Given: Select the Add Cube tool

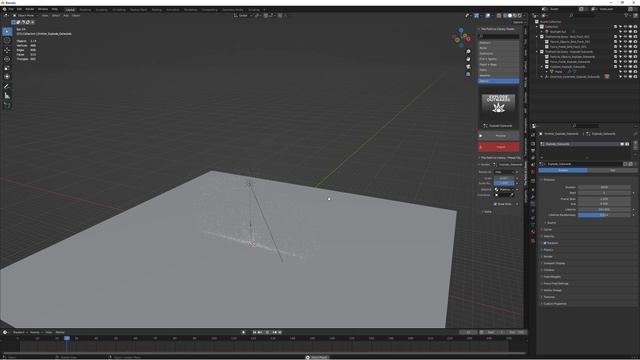Looking at the screenshot, I should 7,105.
